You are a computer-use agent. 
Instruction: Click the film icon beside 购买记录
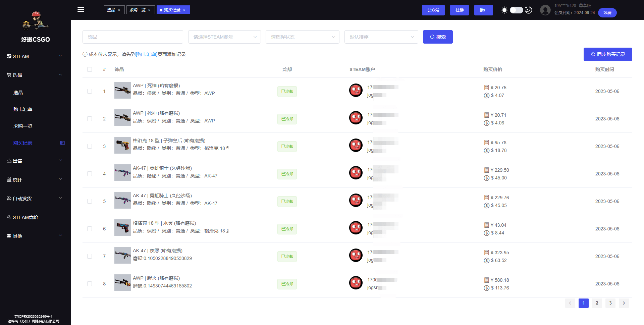[62, 143]
